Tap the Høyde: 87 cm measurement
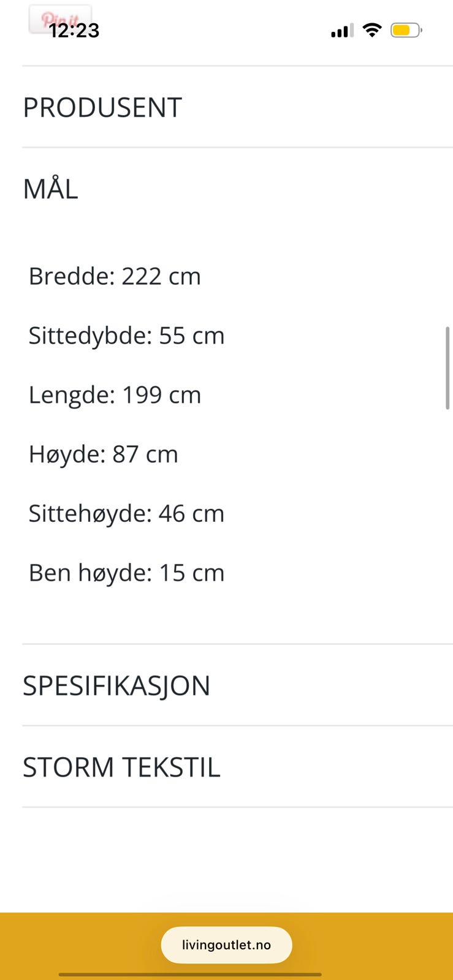The image size is (453, 980). pyautogui.click(x=103, y=454)
